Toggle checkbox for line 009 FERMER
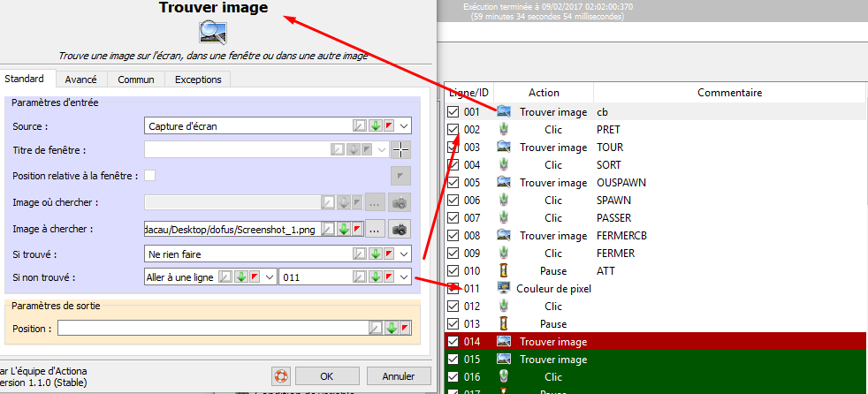 (x=453, y=254)
